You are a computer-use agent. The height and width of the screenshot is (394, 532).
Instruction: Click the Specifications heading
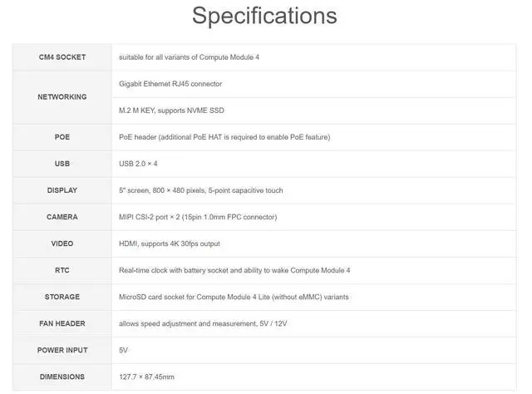click(264, 16)
